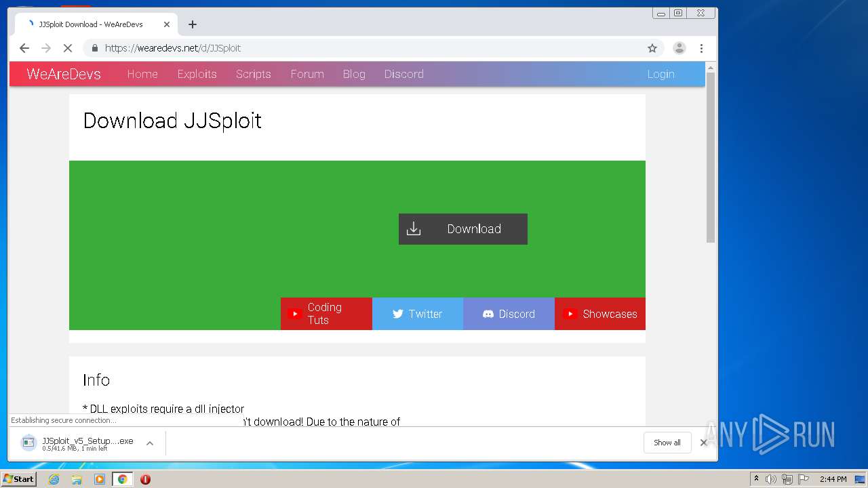Screen dimensions: 868x488
Task: Click the DLL exploits require a dll injector text
Action: click(x=163, y=409)
